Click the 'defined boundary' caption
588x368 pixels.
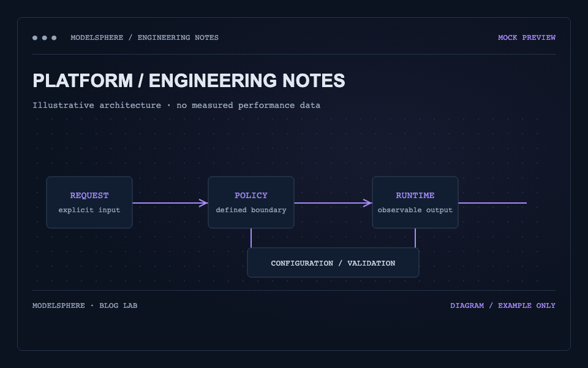point(251,210)
